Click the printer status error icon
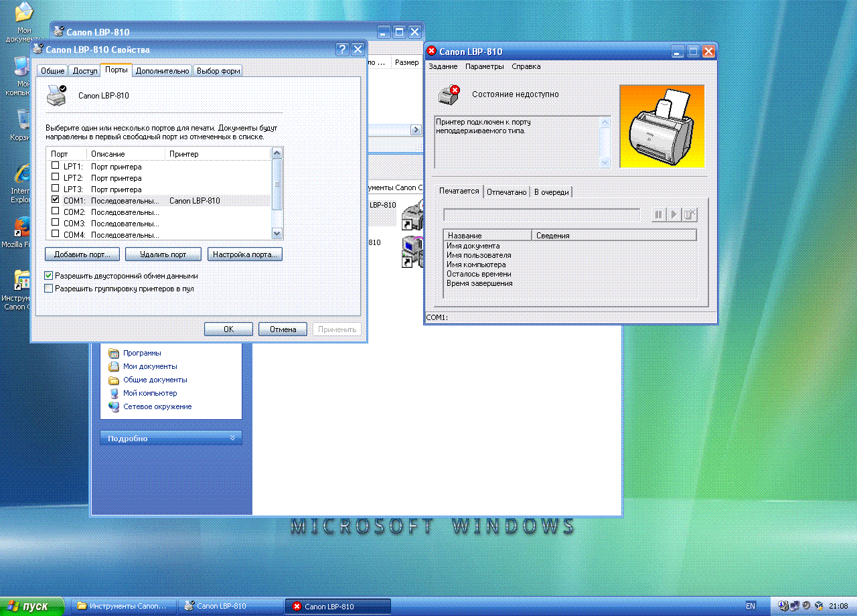 (x=449, y=95)
